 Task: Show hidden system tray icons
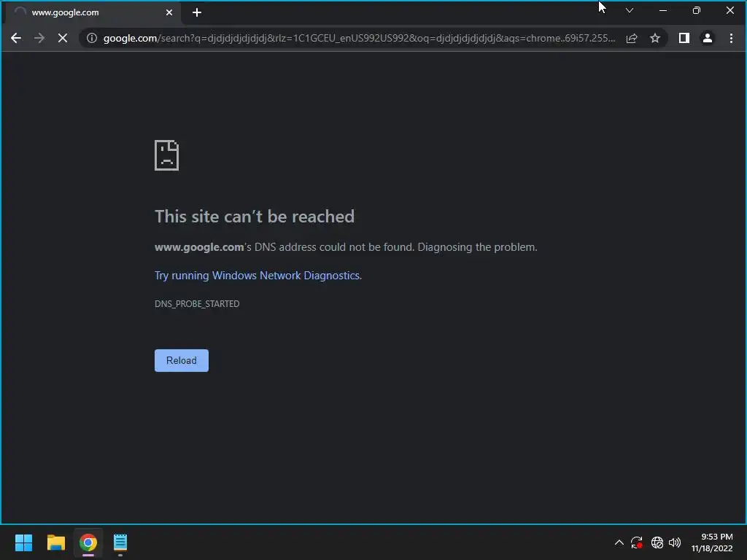tap(619, 542)
